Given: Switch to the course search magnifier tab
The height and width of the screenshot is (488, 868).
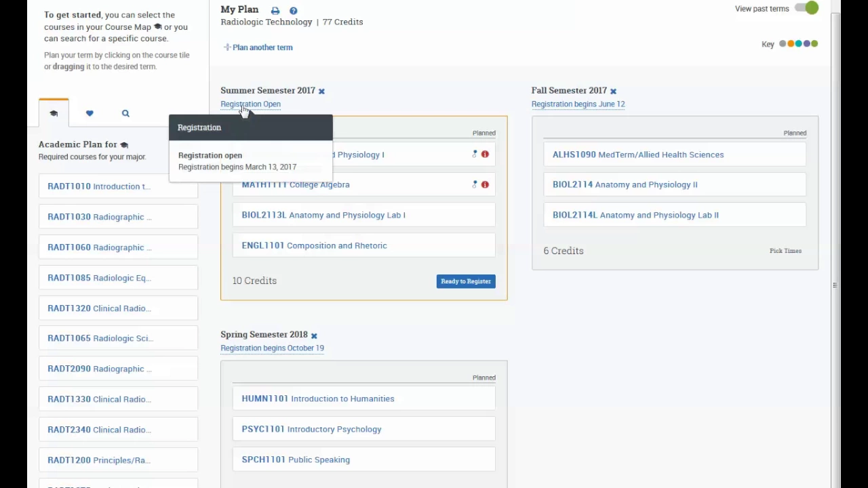Looking at the screenshot, I should click(125, 113).
